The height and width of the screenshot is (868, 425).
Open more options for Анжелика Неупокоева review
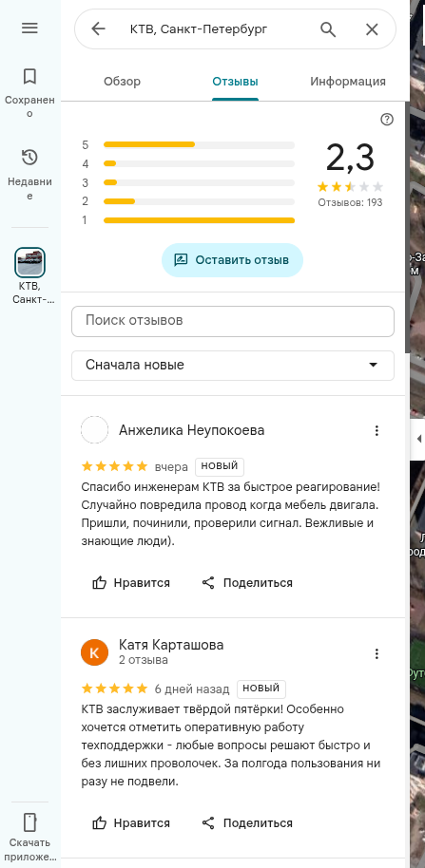[x=377, y=430]
